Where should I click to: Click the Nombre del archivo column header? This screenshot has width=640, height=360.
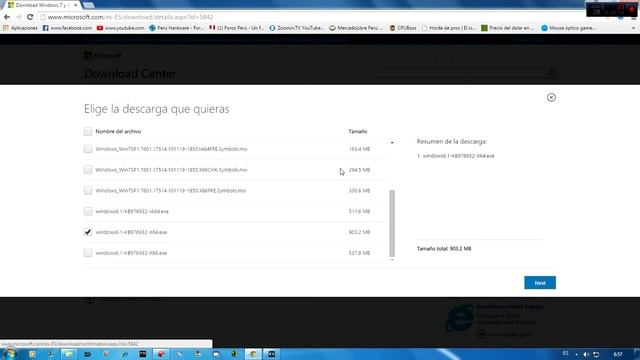(118, 131)
